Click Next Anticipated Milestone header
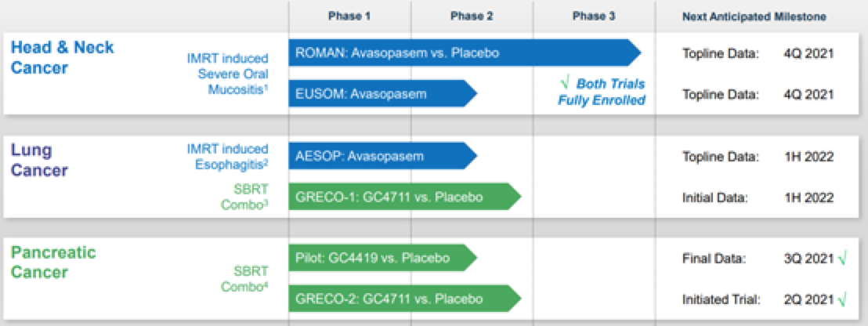868x326 pixels. tap(754, 16)
